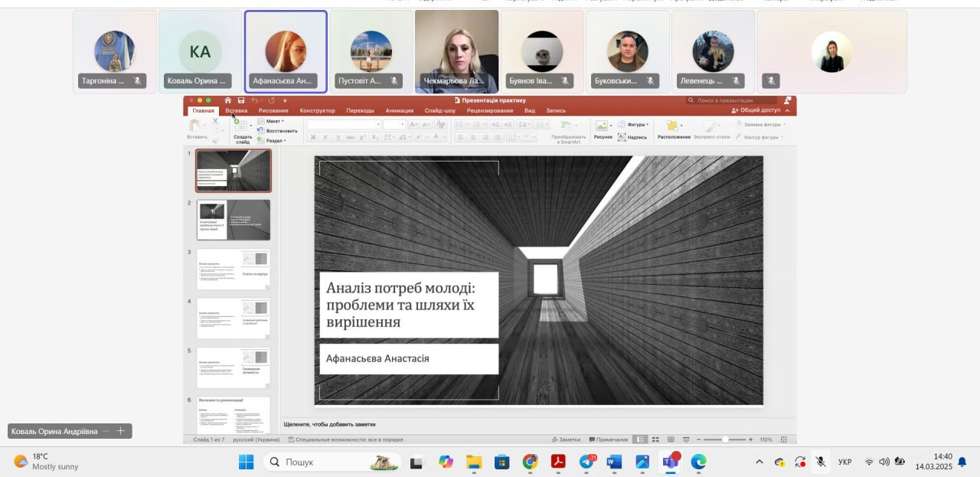Open the Анимация ribbon tab
This screenshot has width=980, height=477.
tap(399, 110)
